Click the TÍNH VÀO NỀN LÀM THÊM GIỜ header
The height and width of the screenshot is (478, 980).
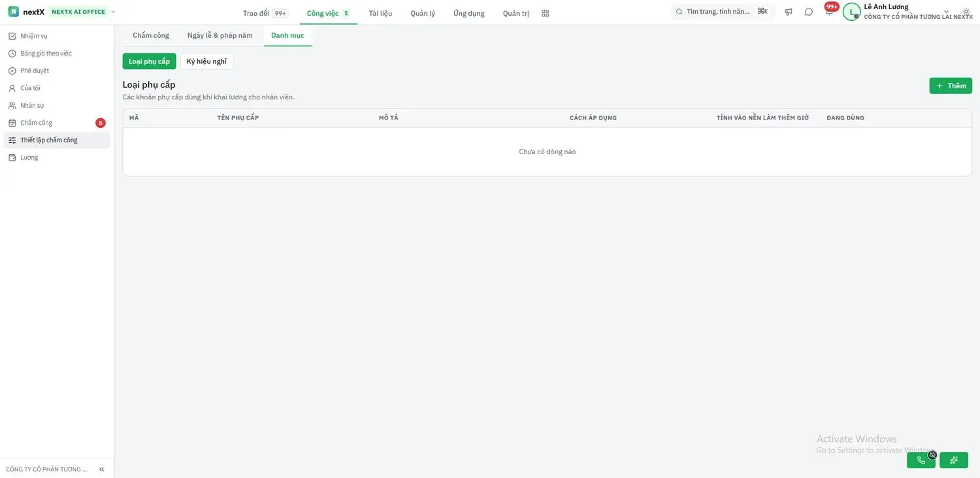coord(762,118)
